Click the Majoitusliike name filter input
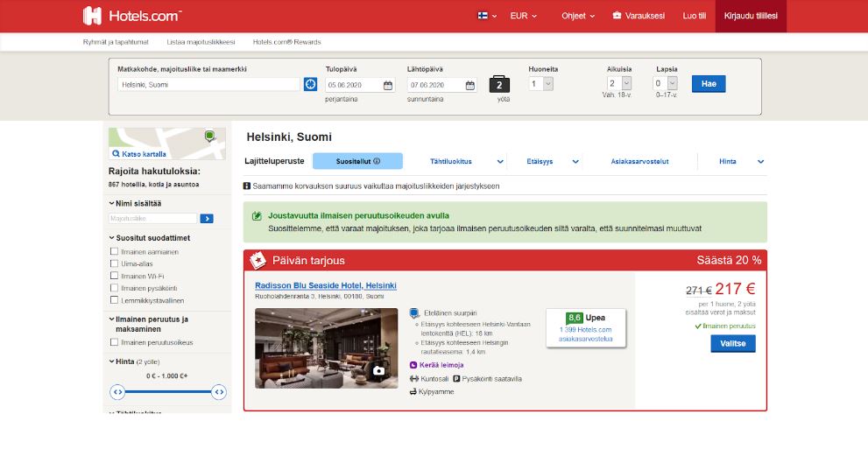The image size is (868, 449). 152,219
